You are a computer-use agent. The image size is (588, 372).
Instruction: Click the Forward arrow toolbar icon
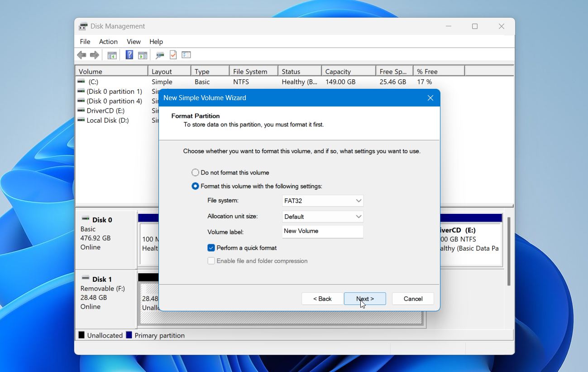[x=95, y=55]
